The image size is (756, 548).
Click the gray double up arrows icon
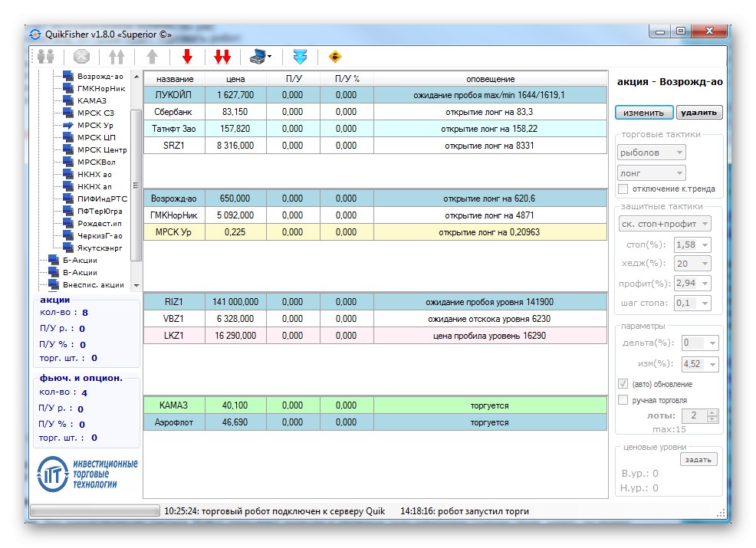tap(117, 57)
